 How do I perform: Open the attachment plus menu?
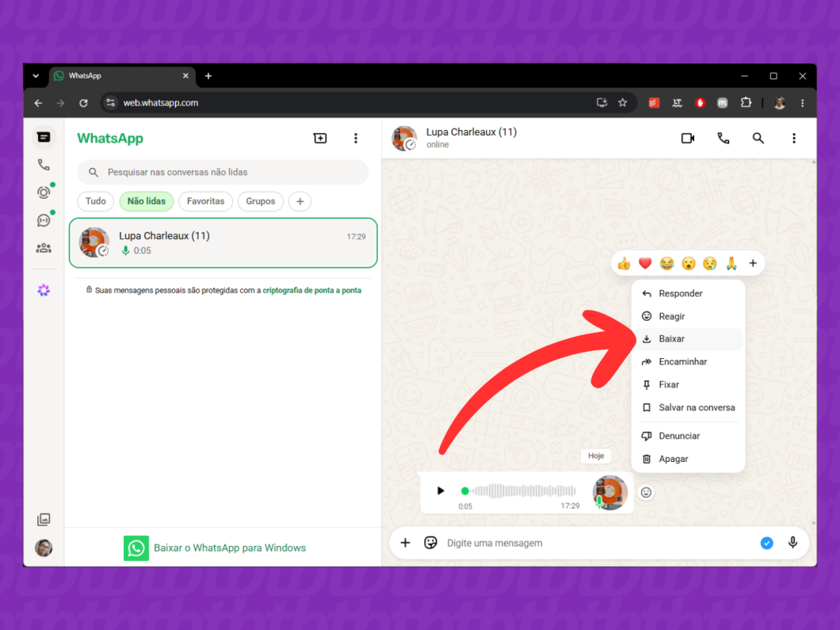(406, 543)
